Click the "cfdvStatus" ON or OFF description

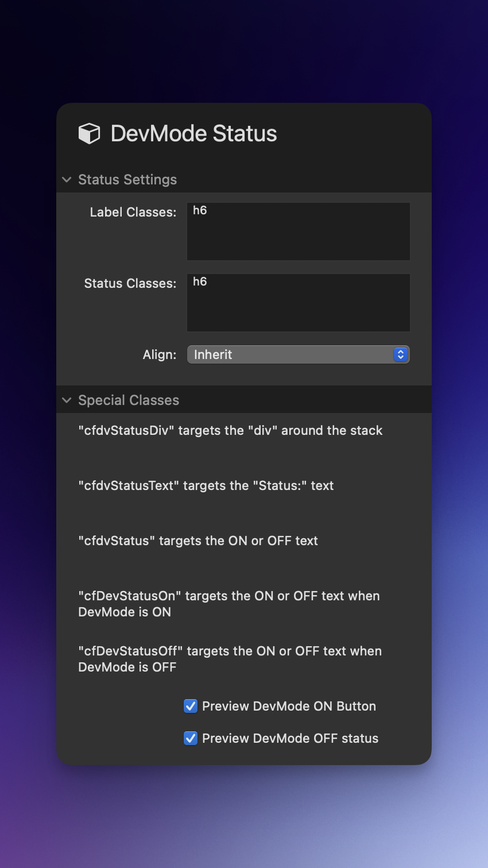tap(198, 541)
